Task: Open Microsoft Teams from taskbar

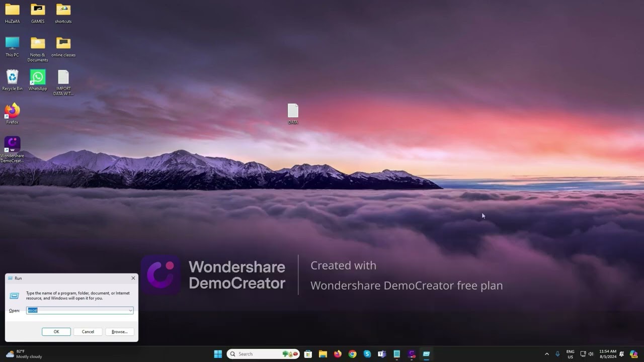Action: (382, 354)
